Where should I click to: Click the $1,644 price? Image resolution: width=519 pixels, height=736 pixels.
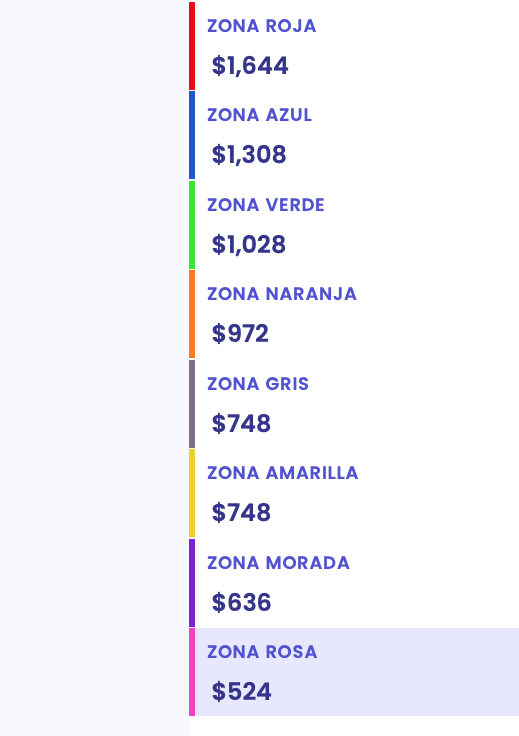[x=250, y=66]
